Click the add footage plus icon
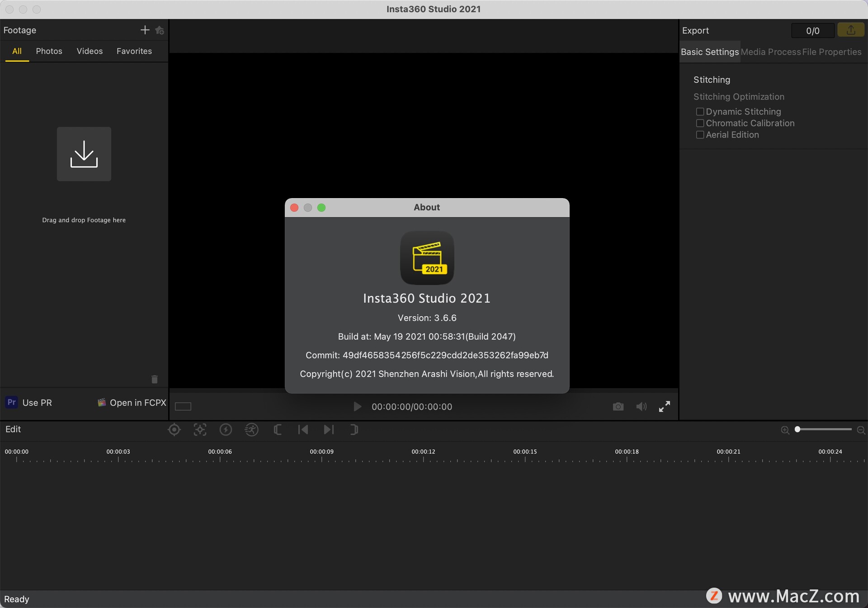Viewport: 868px width, 608px height. (x=145, y=30)
